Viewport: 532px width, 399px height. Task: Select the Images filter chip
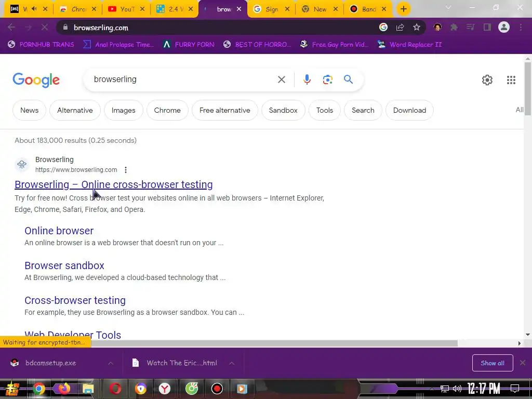pos(124,110)
